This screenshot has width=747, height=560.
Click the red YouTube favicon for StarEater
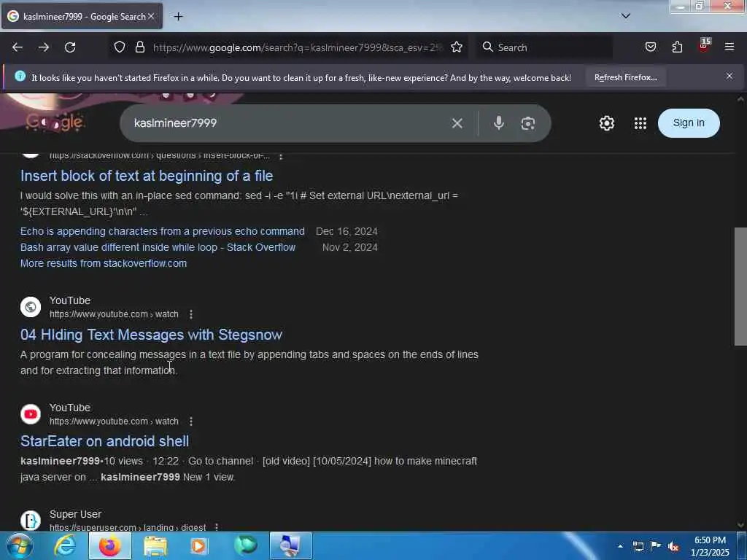(31, 414)
